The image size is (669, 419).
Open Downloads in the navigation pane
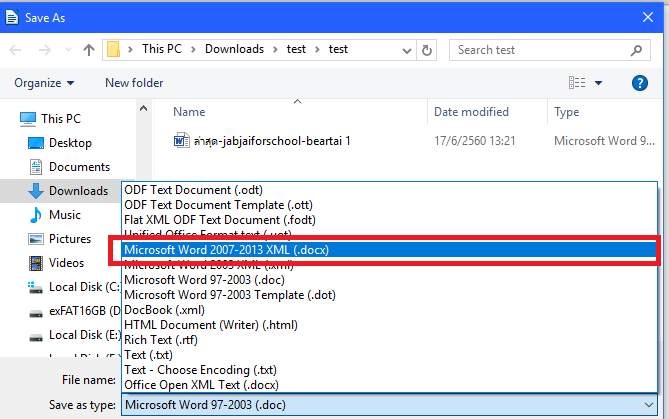pyautogui.click(x=68, y=191)
